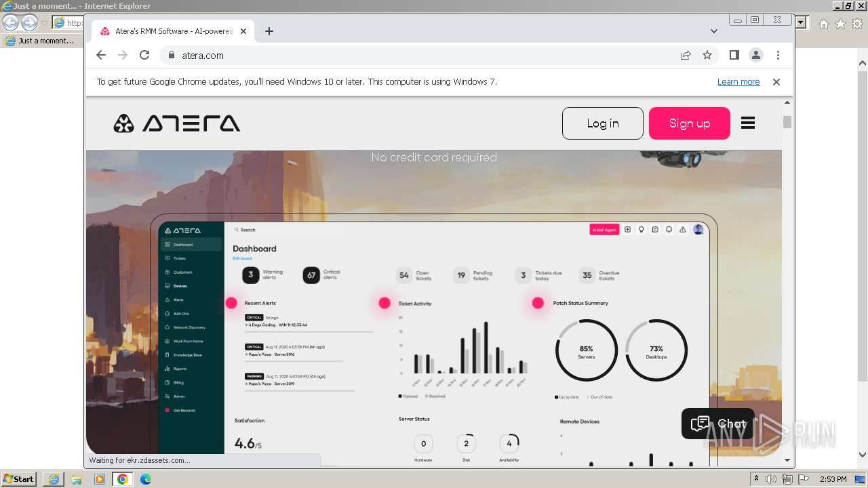Select the Atera's RMM Software tab
This screenshot has height=488, width=868.
point(174,31)
